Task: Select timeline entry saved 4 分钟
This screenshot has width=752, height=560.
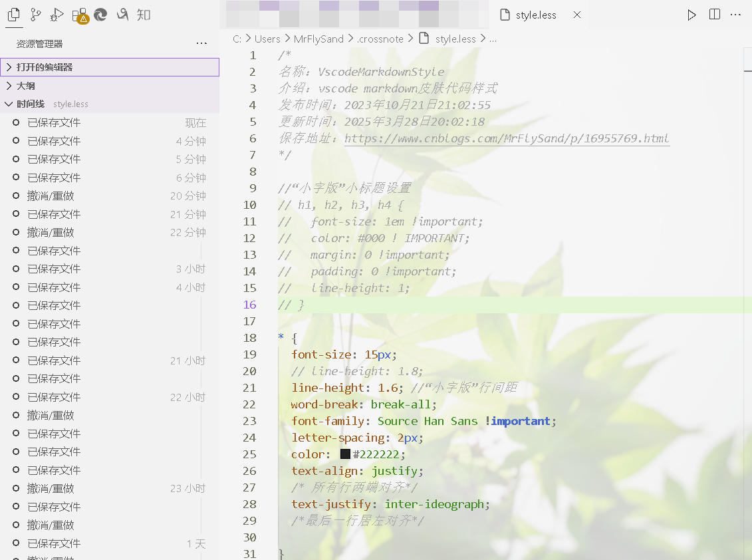Action: pyautogui.click(x=110, y=141)
